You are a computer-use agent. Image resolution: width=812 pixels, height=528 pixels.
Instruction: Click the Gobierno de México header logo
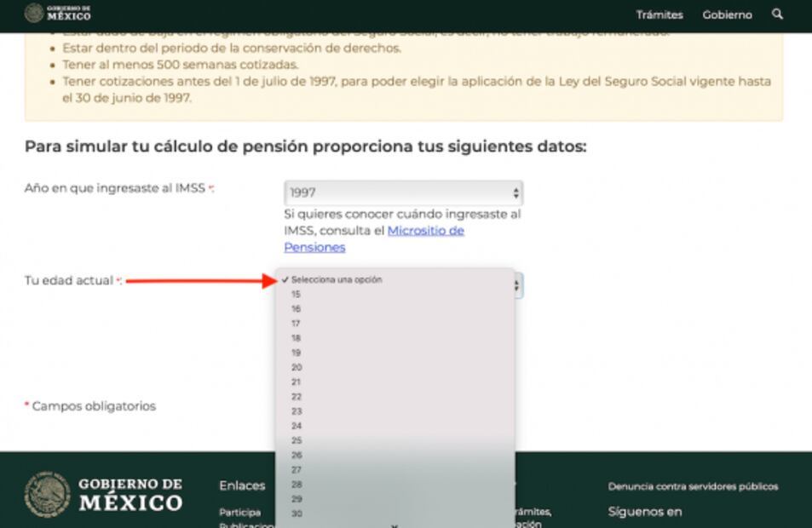point(58,14)
